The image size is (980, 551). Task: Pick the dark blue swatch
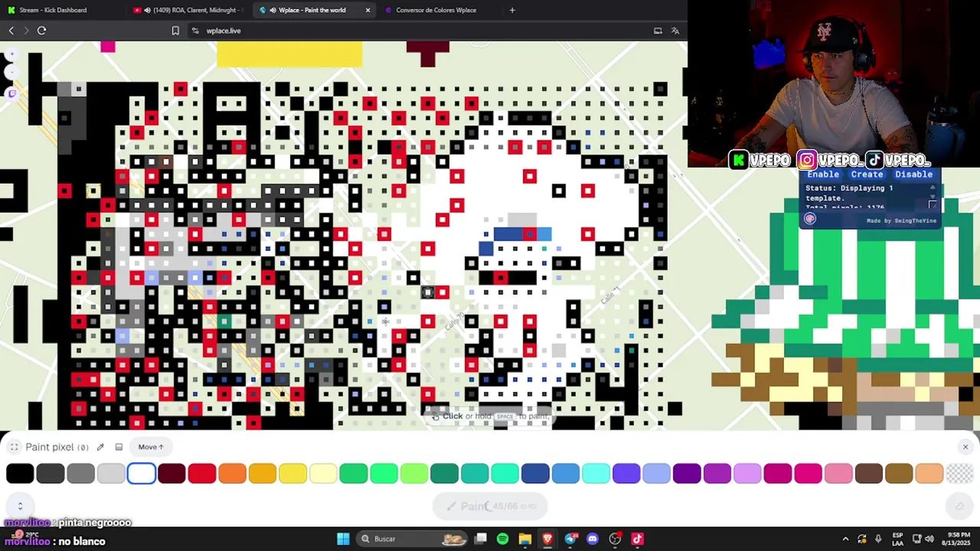pos(535,474)
